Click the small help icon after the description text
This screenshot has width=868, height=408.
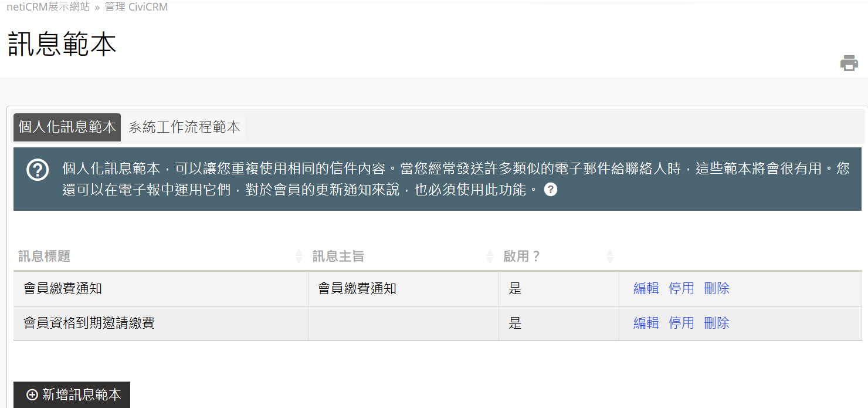pos(550,190)
